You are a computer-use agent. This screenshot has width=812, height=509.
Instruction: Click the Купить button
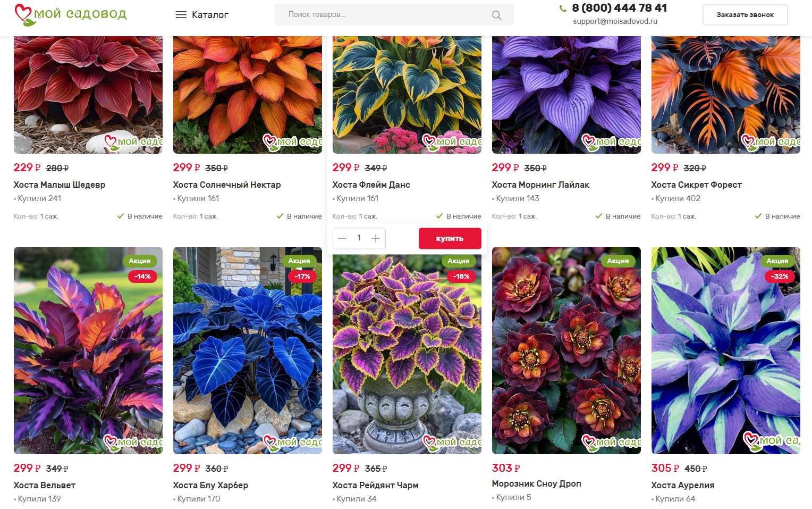click(x=450, y=238)
